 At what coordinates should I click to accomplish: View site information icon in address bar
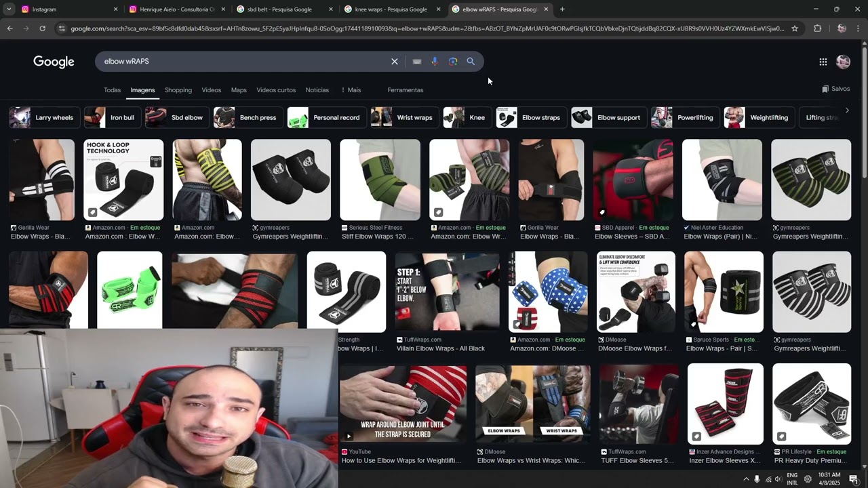pyautogui.click(x=62, y=28)
